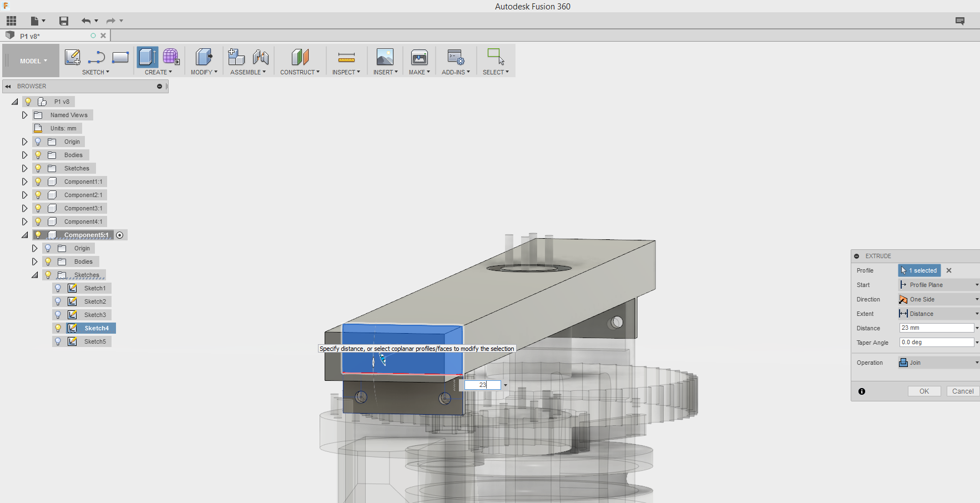
Task: Select the P1 v8 document tab
Action: pyautogui.click(x=55, y=36)
